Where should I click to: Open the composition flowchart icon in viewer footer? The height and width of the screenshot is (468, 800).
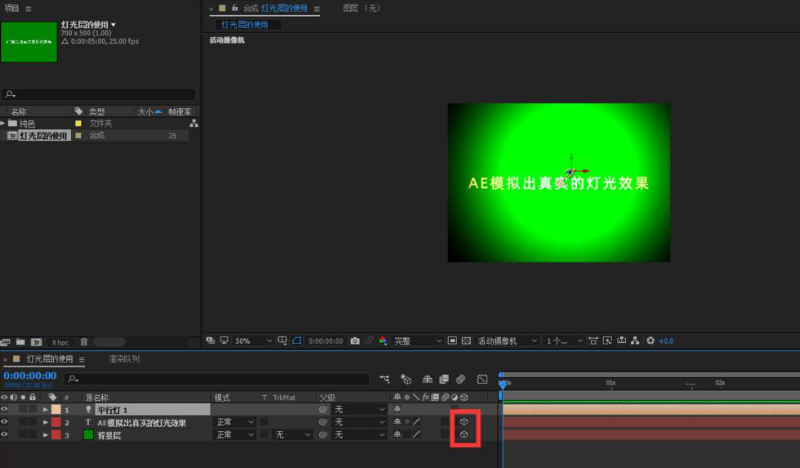(635, 340)
